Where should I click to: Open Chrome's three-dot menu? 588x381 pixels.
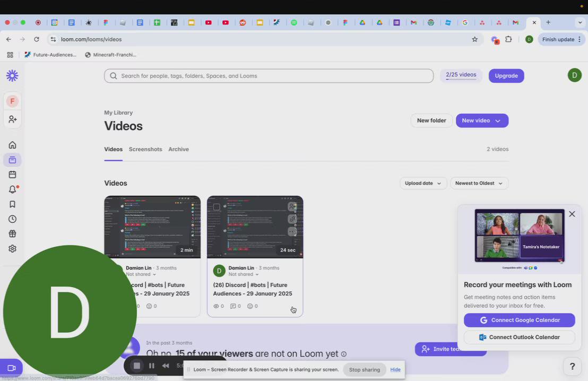(x=580, y=39)
